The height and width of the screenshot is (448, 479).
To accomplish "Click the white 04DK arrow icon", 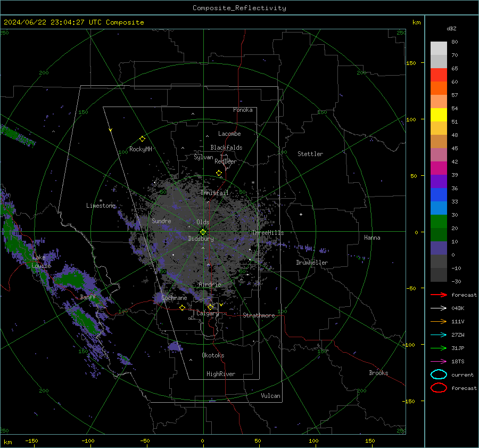I will coord(439,308).
